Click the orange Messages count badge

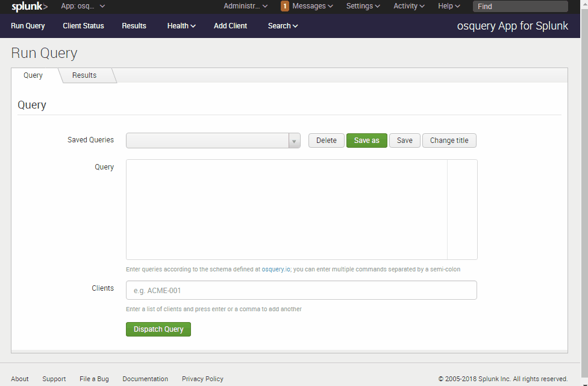[x=284, y=6]
